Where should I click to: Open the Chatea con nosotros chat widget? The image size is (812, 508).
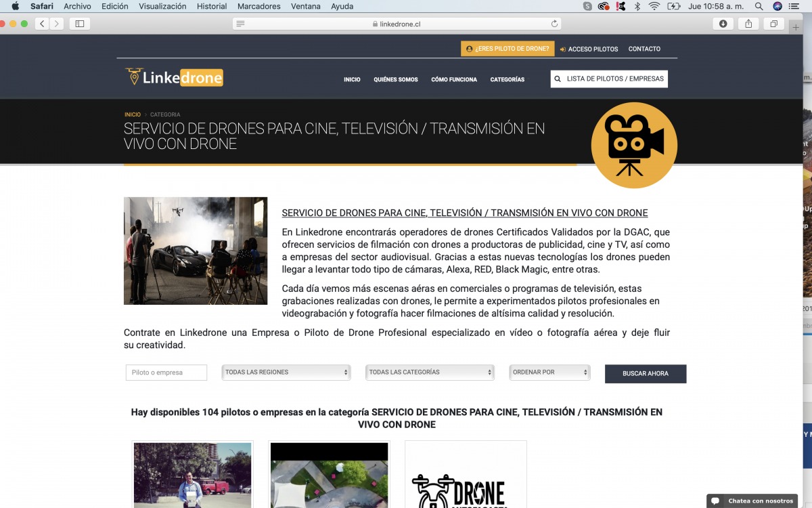click(x=752, y=501)
